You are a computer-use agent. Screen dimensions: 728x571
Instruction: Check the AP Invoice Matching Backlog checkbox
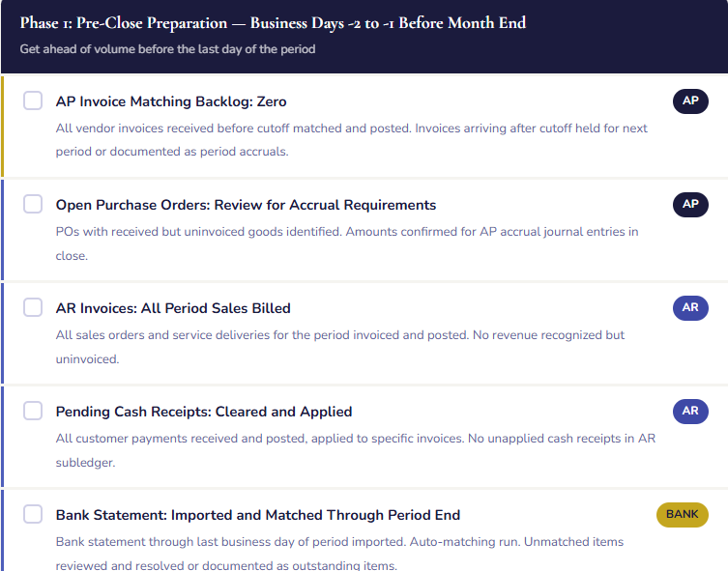(x=33, y=101)
